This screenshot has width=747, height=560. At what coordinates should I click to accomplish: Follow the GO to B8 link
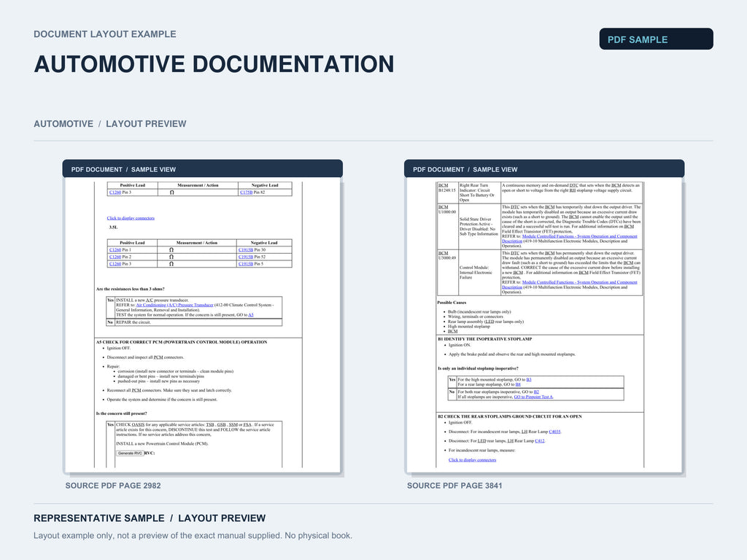pyautogui.click(x=518, y=384)
